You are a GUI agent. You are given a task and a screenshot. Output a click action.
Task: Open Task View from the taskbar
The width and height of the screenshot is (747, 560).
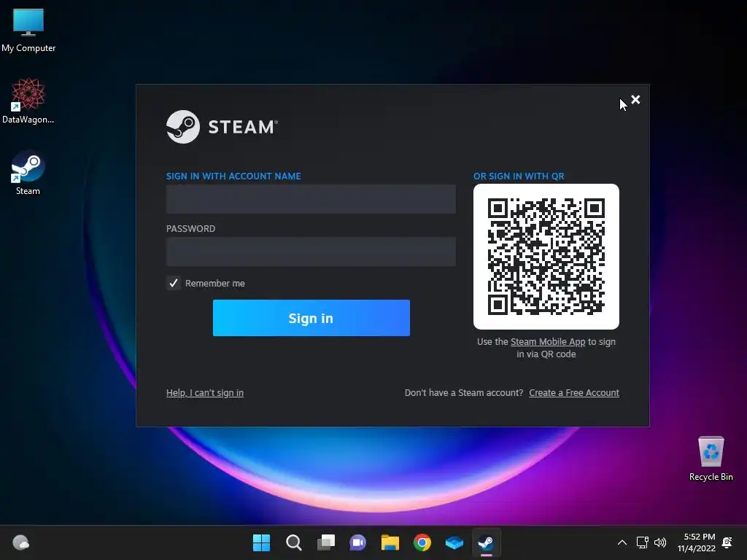point(326,542)
